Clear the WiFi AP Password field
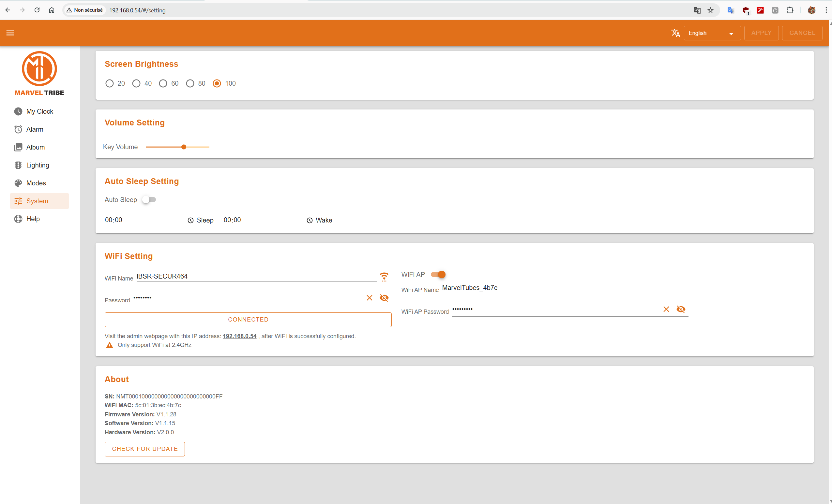This screenshot has height=504, width=832. 666,309
